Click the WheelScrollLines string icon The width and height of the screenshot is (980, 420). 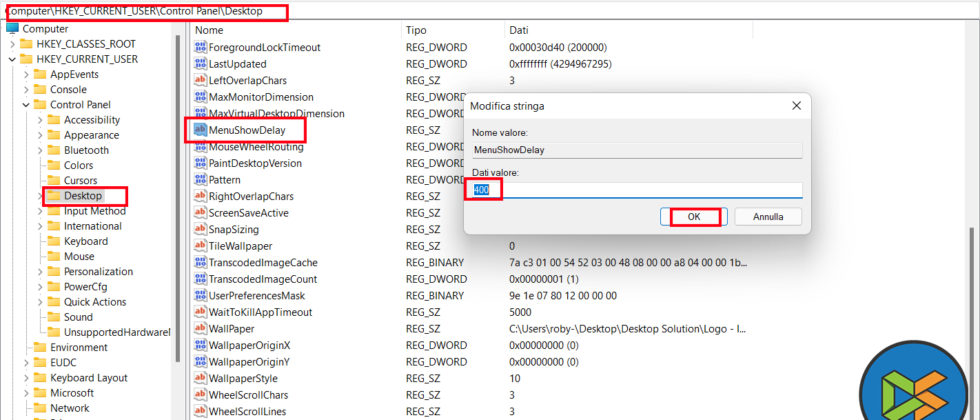point(200,411)
